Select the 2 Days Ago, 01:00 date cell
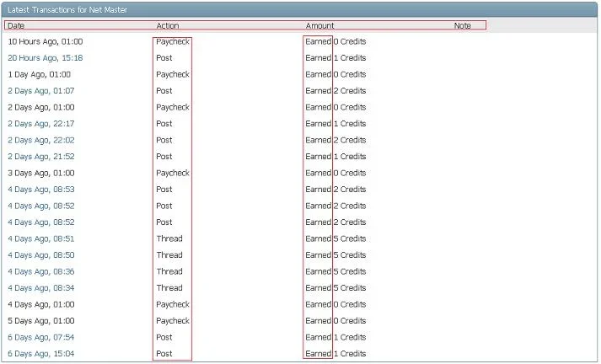This screenshot has height=364, width=601. (41, 107)
